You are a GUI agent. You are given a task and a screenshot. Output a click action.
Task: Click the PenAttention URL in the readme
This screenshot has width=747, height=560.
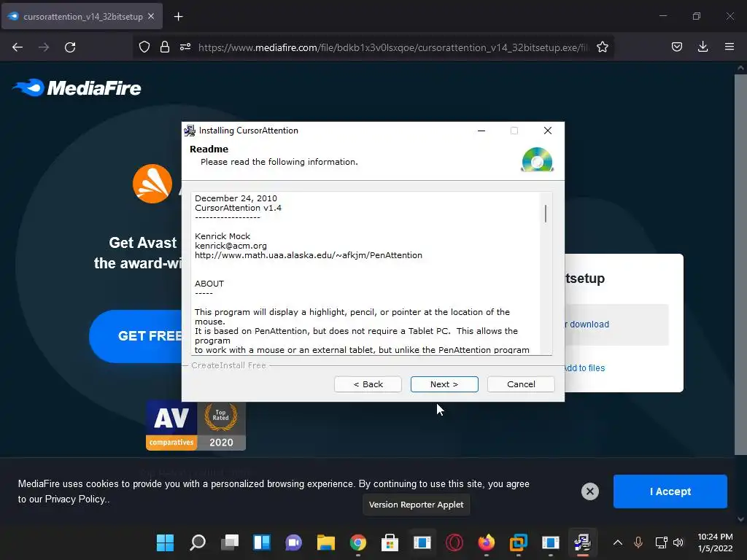point(309,255)
